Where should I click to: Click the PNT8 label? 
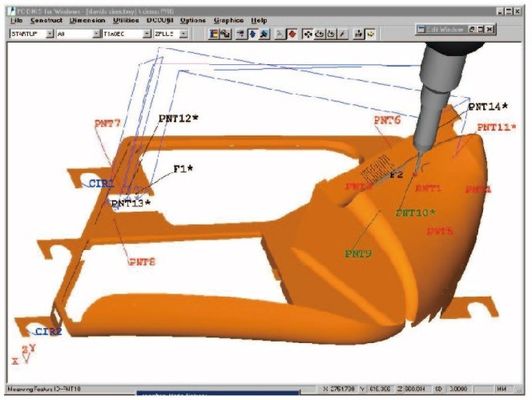pyautogui.click(x=142, y=262)
